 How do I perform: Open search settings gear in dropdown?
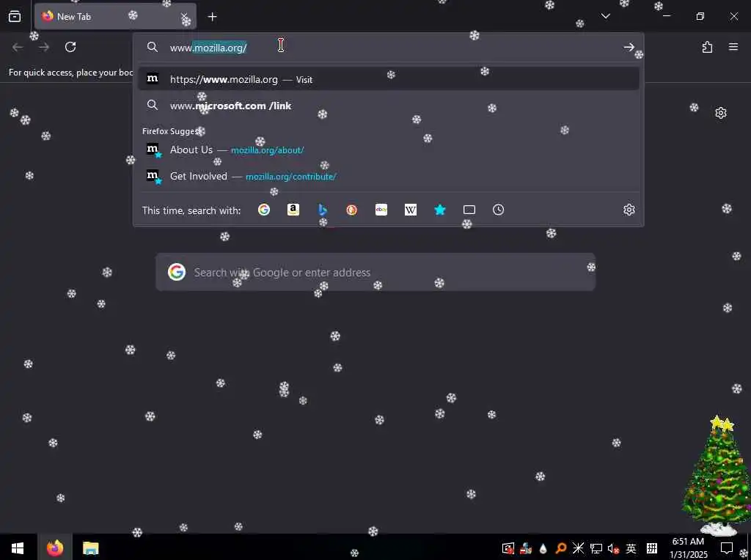coord(629,210)
